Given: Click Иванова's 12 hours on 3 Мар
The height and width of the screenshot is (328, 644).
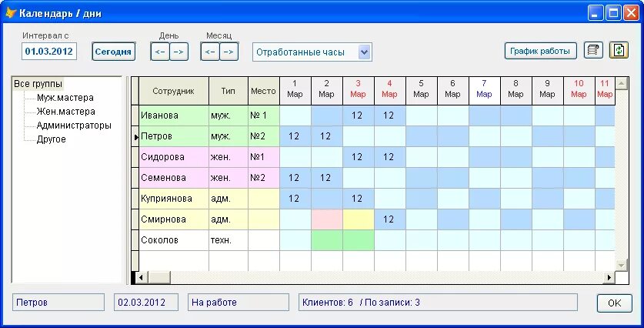Looking at the screenshot, I should 358,115.
